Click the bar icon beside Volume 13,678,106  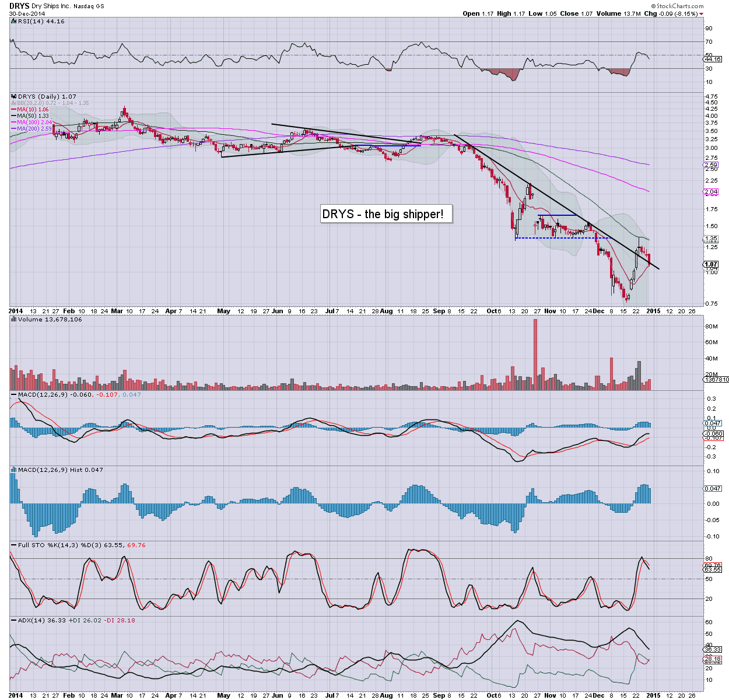click(14, 319)
